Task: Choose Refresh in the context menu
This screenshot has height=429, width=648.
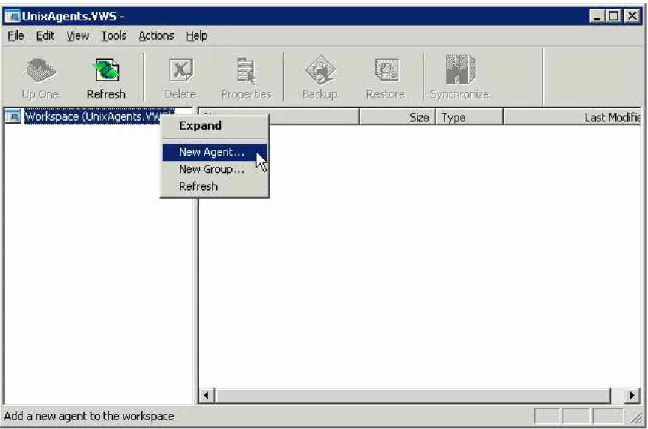Action: [x=214, y=187]
